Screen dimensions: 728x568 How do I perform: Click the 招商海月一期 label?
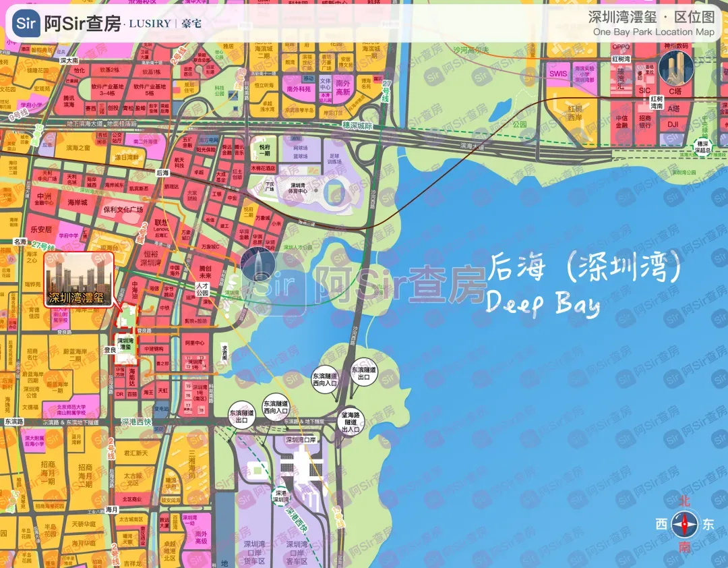pyautogui.click(x=48, y=473)
